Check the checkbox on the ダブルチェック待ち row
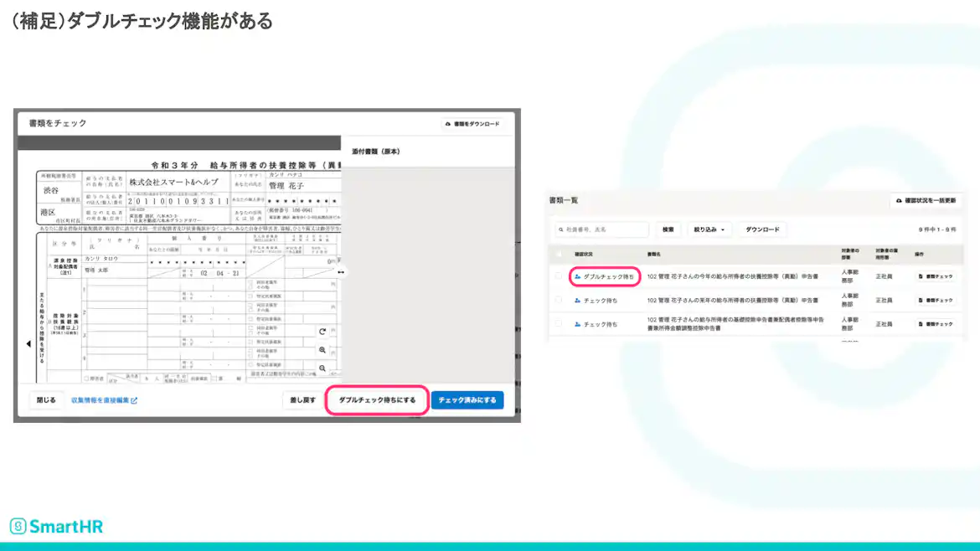 point(557,275)
